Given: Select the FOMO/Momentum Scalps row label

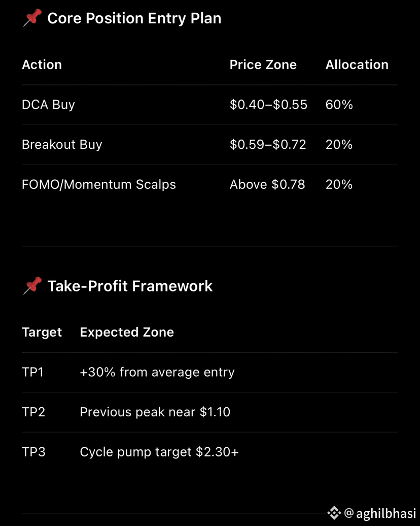Looking at the screenshot, I should pos(99,184).
